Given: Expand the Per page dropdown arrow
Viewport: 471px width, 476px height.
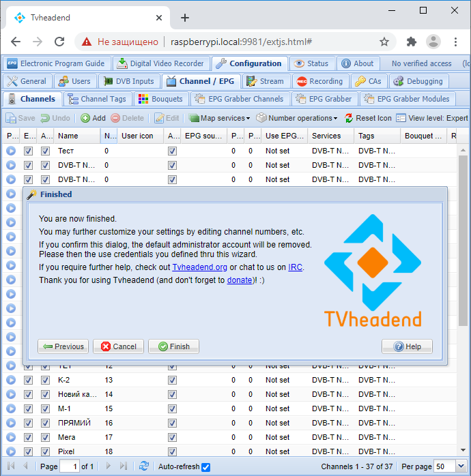Looking at the screenshot, I should click(x=461, y=466).
